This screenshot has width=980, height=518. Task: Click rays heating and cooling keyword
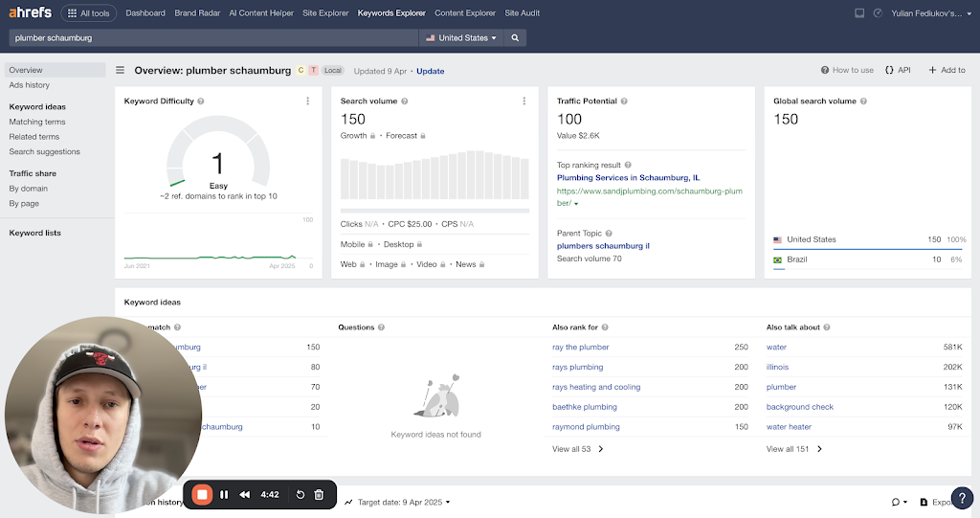coord(596,387)
